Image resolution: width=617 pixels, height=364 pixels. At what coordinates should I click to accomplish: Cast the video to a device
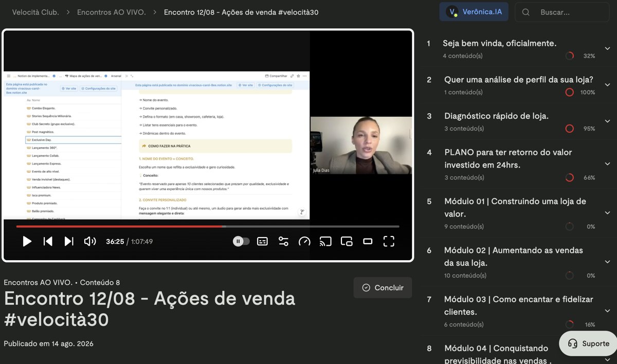click(x=325, y=241)
